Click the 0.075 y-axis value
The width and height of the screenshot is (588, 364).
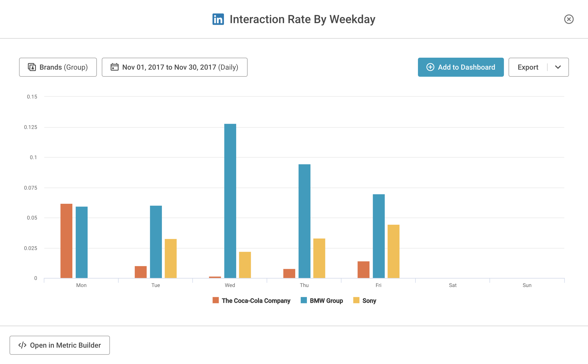click(x=30, y=188)
